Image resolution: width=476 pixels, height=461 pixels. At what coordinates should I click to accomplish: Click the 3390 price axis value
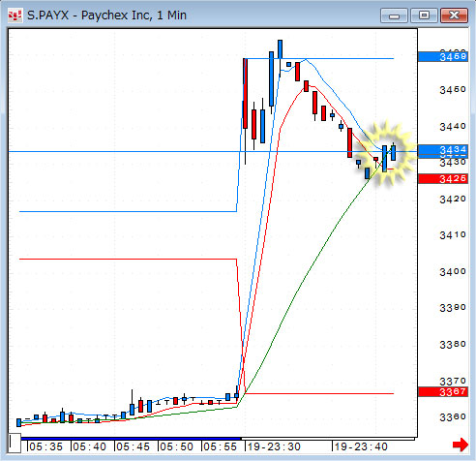tap(453, 308)
